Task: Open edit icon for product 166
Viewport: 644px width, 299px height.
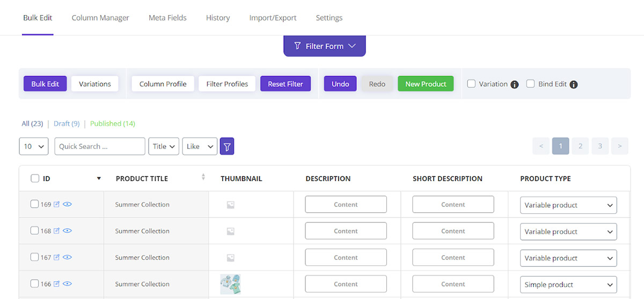Action: pyautogui.click(x=56, y=284)
